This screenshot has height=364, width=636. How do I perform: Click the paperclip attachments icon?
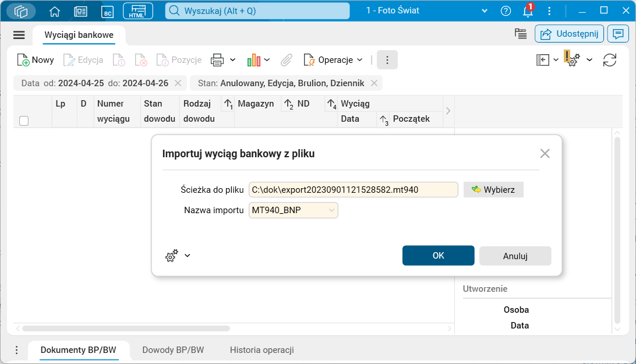click(287, 60)
